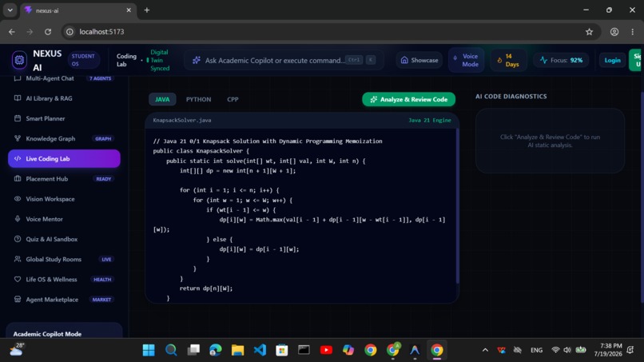Viewport: 644px width, 362px height.
Task: Activate Voice Mode
Action: 466,61
